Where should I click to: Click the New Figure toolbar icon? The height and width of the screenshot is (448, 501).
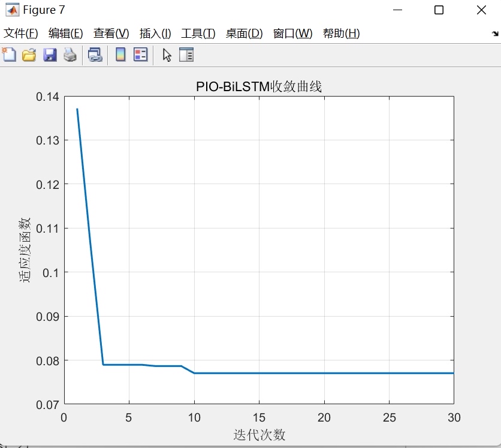9,55
